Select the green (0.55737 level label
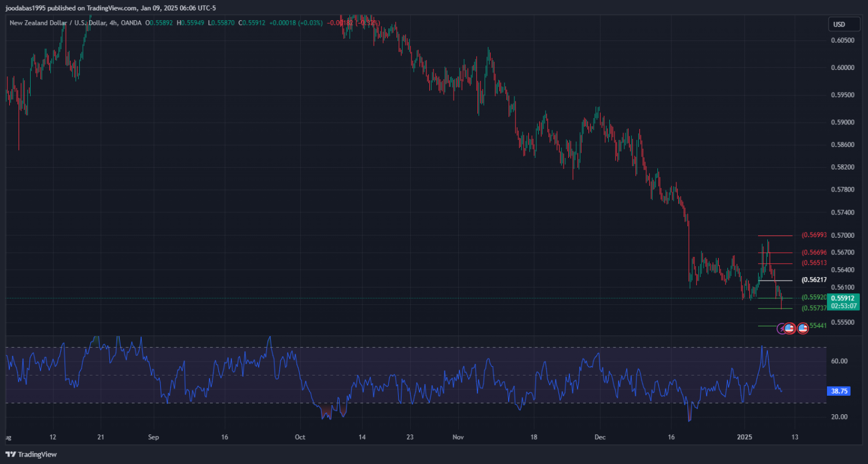The image size is (868, 464). pyautogui.click(x=813, y=308)
